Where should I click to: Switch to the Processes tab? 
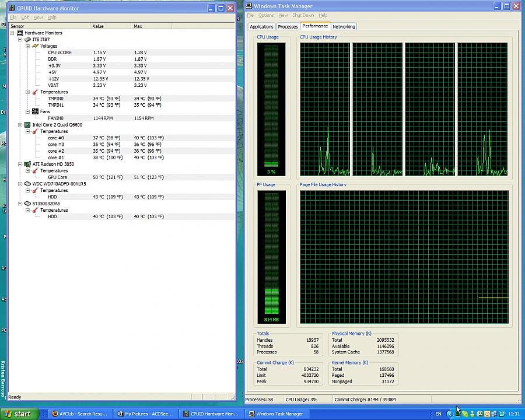tap(288, 27)
